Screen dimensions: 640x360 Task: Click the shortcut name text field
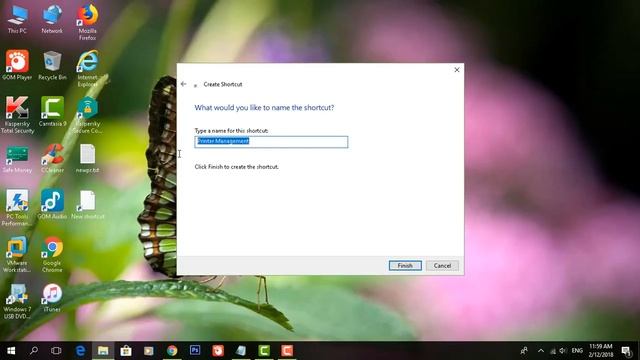pos(271,142)
